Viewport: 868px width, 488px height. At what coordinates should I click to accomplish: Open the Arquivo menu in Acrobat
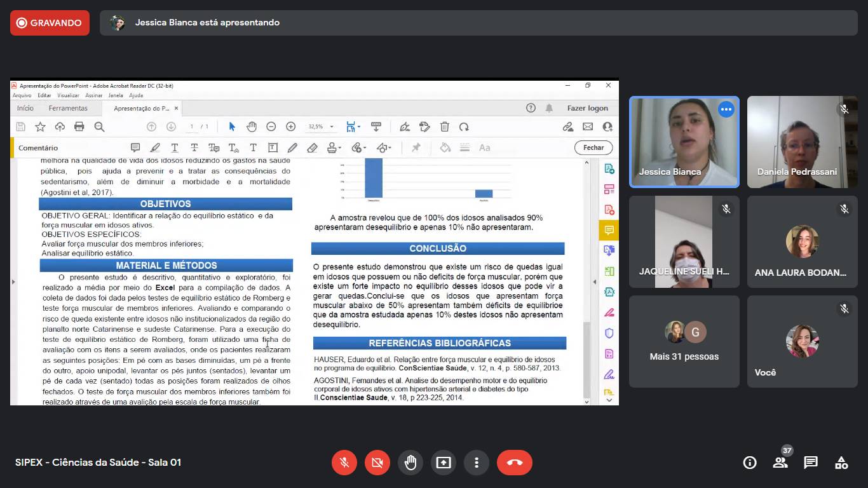point(21,95)
